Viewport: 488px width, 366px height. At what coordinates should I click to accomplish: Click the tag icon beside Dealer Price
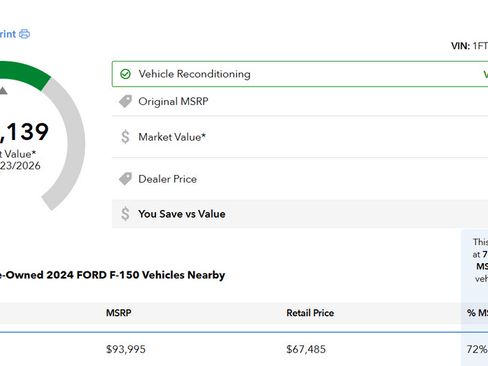click(125, 179)
